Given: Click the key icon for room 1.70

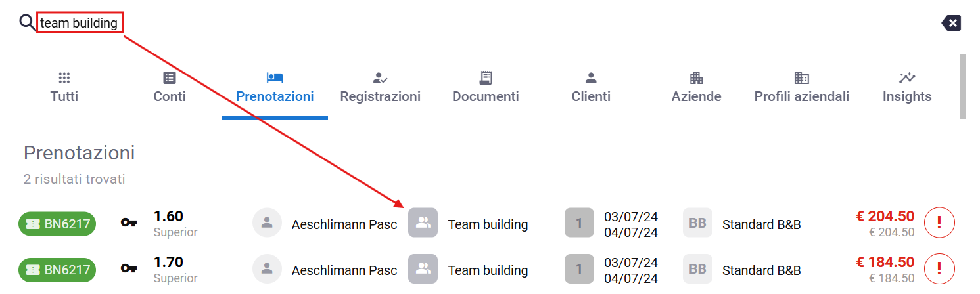Looking at the screenshot, I should pyautogui.click(x=129, y=269).
